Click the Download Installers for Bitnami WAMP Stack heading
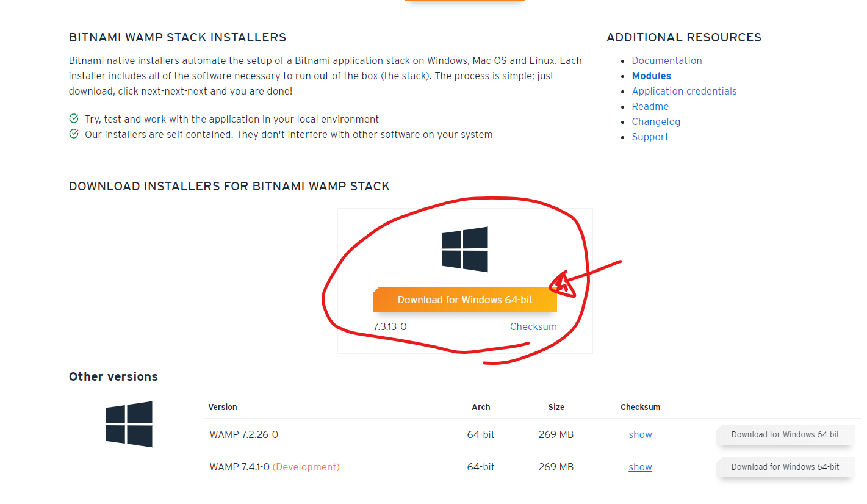The image size is (867, 504). [x=229, y=186]
